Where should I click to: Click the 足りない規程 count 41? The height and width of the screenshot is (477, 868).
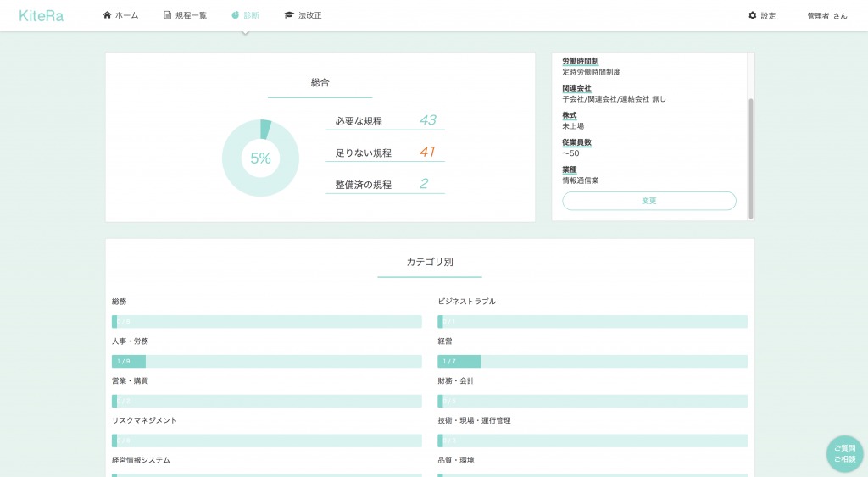click(x=427, y=152)
